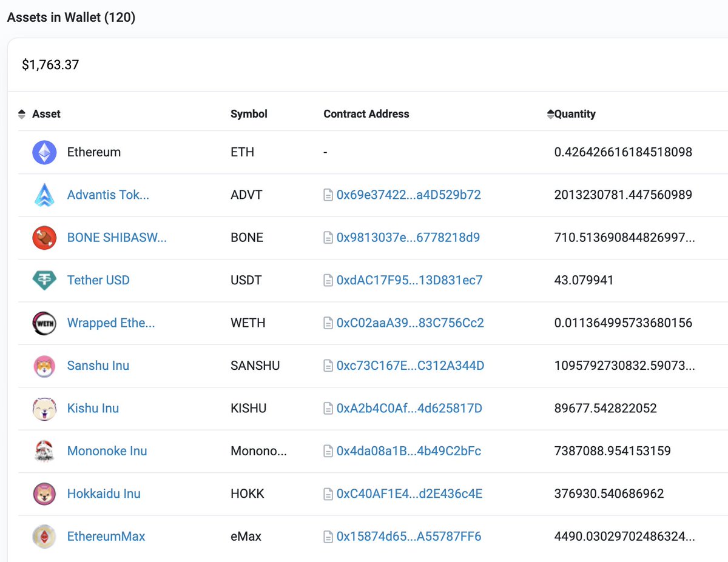728x562 pixels.
Task: Click quantity 2013230781.447560989
Action: [624, 195]
